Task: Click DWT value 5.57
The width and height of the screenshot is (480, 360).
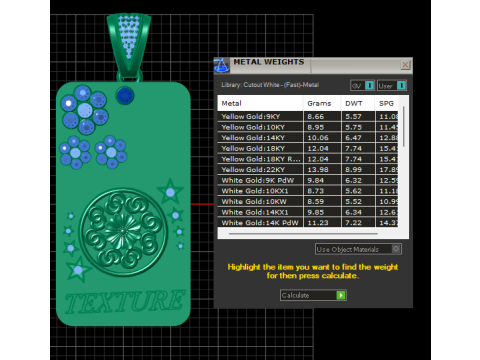Action: 353,116
